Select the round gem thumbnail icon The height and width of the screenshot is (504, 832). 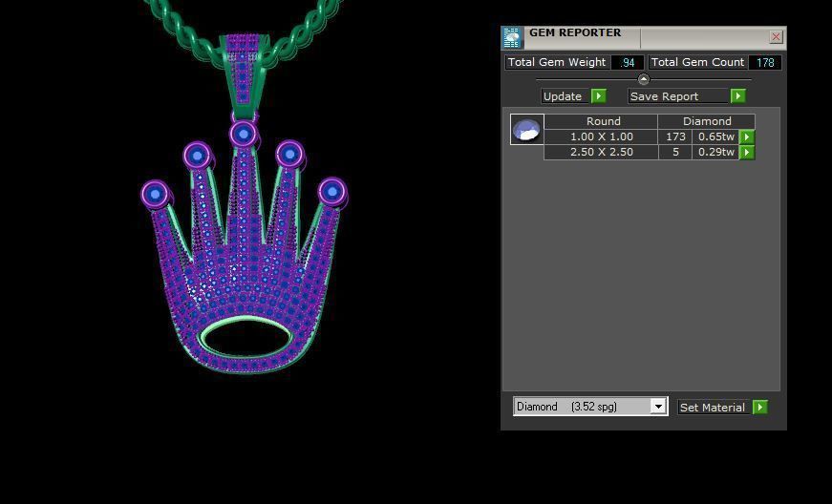(x=527, y=129)
